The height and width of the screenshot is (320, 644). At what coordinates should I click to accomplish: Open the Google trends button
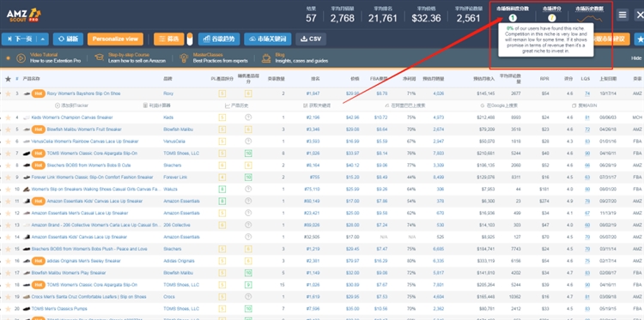click(219, 39)
